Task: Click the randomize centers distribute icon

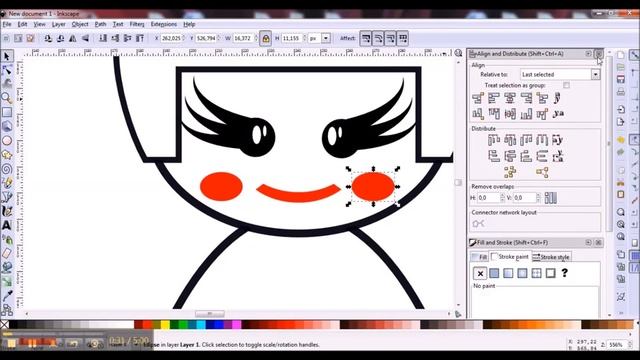Action: click(x=510, y=172)
